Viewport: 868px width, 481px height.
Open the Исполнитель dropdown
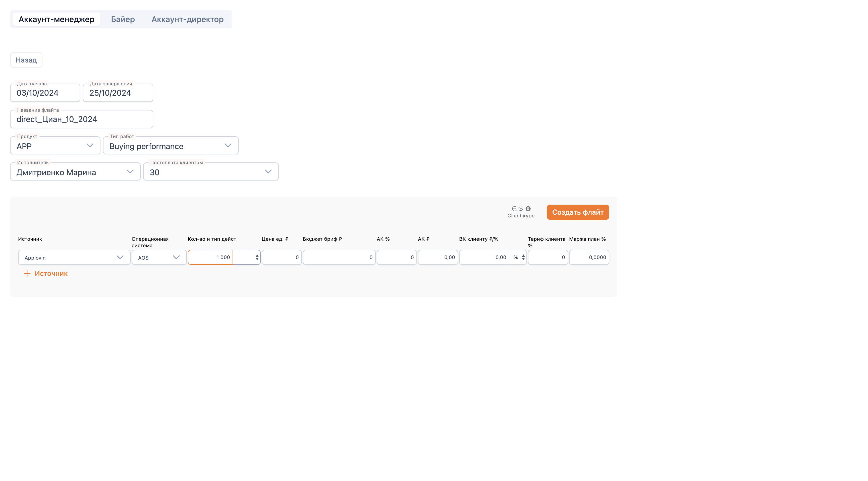[x=75, y=172]
